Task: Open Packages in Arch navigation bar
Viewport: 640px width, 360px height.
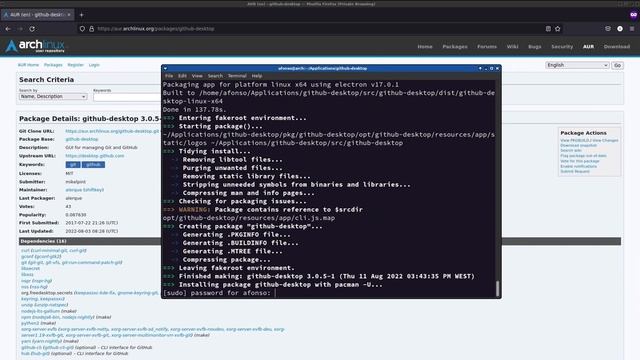Action: 455,47
